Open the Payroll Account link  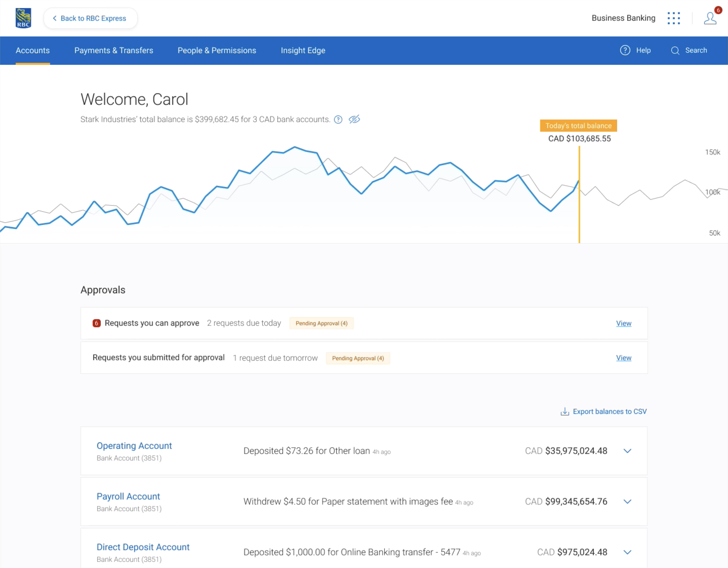click(128, 496)
